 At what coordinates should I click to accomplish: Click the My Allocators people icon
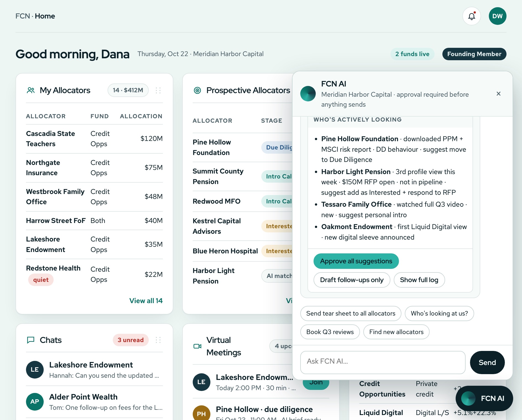click(x=31, y=90)
